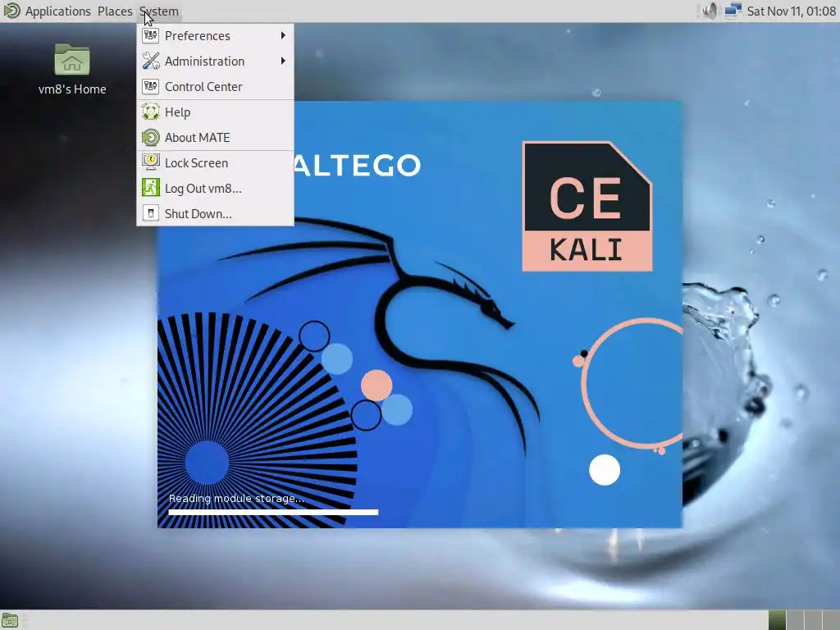Image resolution: width=840 pixels, height=630 pixels.
Task: Click the About MATE logo icon
Action: (151, 138)
